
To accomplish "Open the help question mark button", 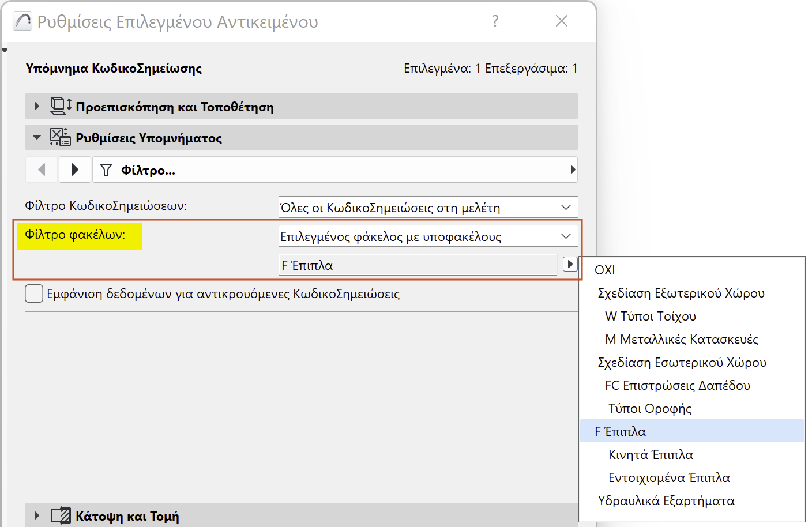I will click(495, 21).
